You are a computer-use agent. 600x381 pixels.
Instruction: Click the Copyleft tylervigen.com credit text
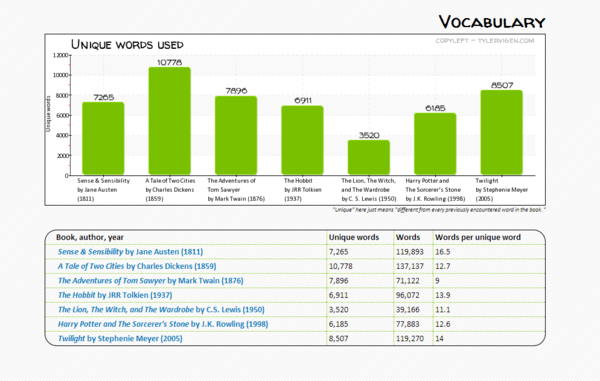(x=485, y=41)
